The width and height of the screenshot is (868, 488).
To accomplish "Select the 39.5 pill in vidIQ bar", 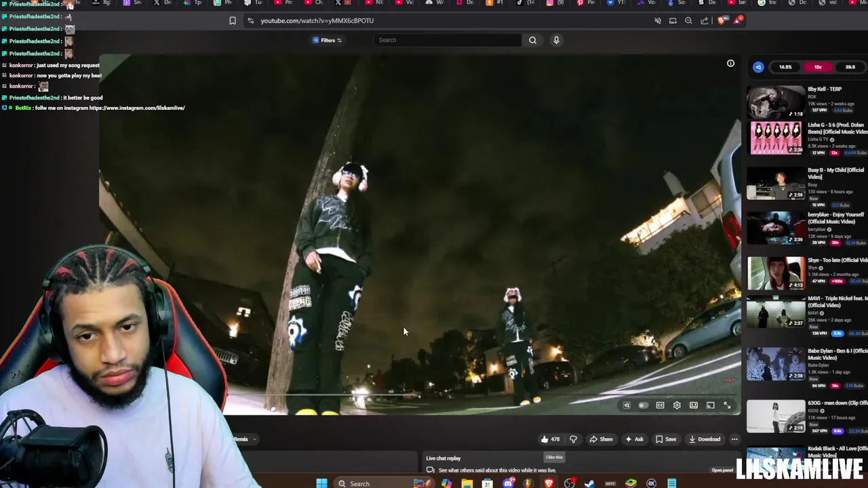I will point(850,67).
